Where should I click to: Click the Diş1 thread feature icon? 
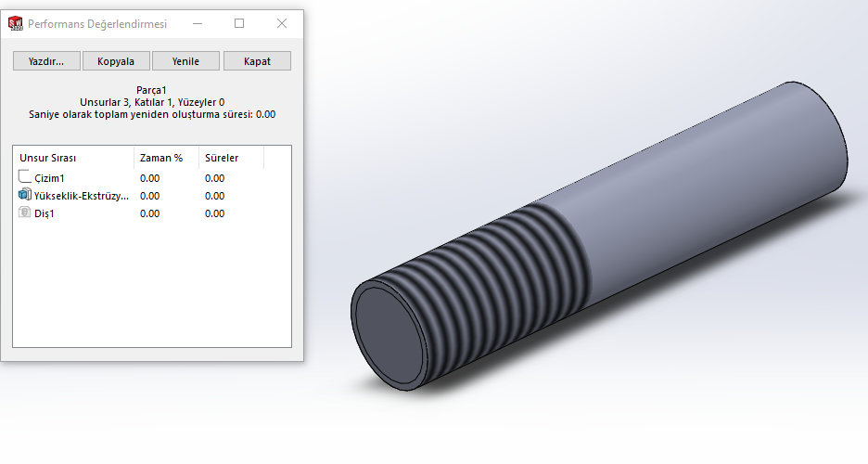tap(25, 213)
